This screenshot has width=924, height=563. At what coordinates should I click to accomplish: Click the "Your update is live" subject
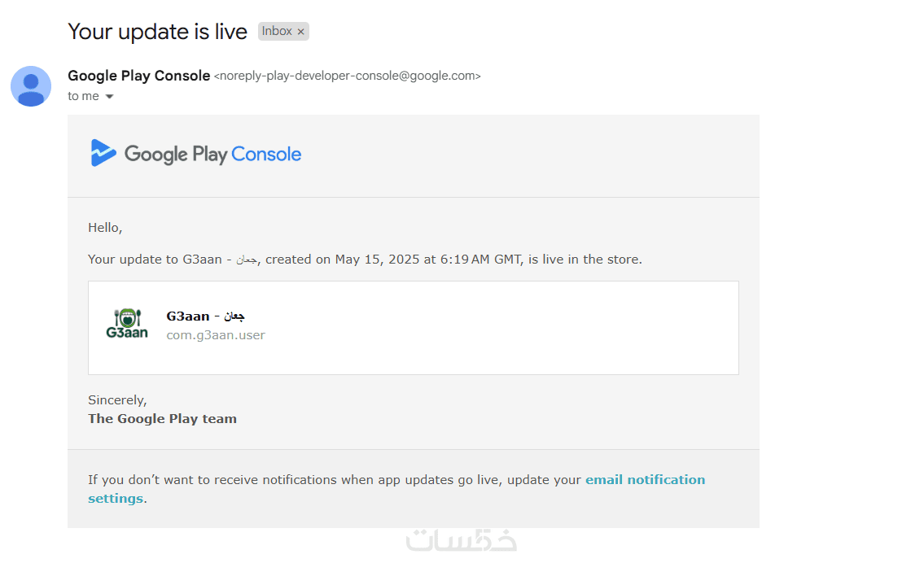pyautogui.click(x=157, y=32)
